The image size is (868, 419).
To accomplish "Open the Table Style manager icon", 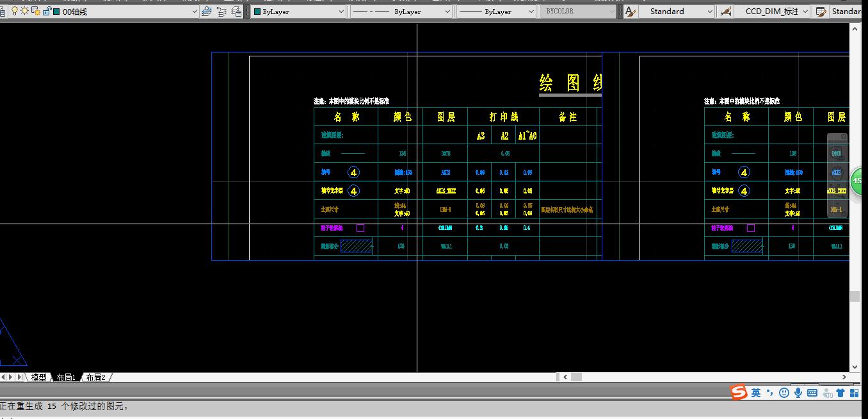I will point(821,12).
